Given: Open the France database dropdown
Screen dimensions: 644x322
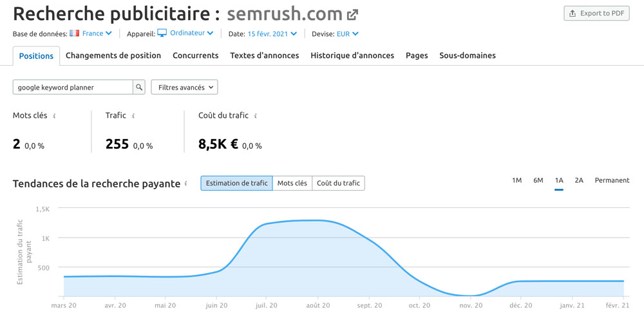Looking at the screenshot, I should [97, 33].
